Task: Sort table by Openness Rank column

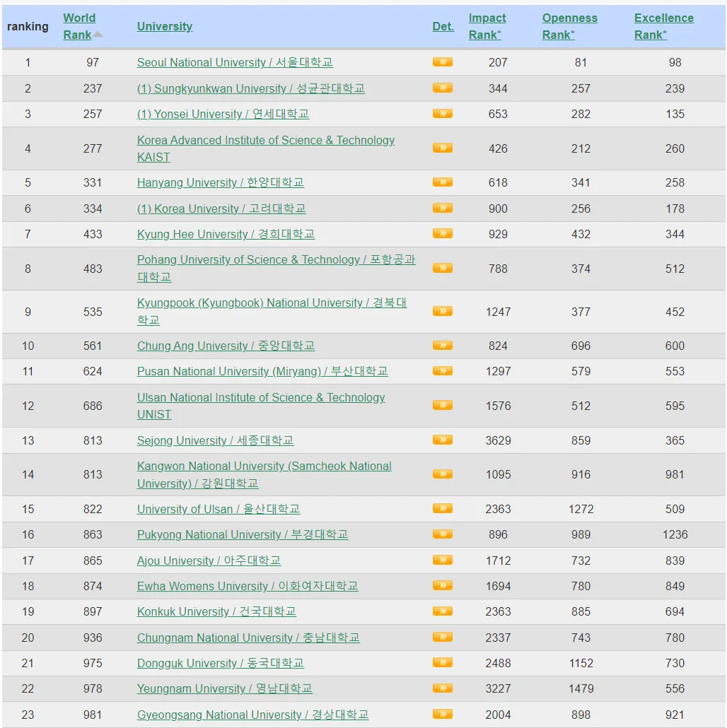Action: (x=569, y=26)
